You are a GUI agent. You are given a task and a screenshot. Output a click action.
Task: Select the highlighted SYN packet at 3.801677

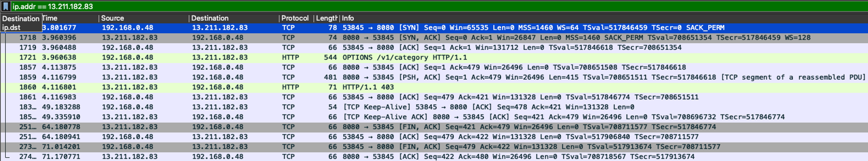pyautogui.click(x=434, y=28)
